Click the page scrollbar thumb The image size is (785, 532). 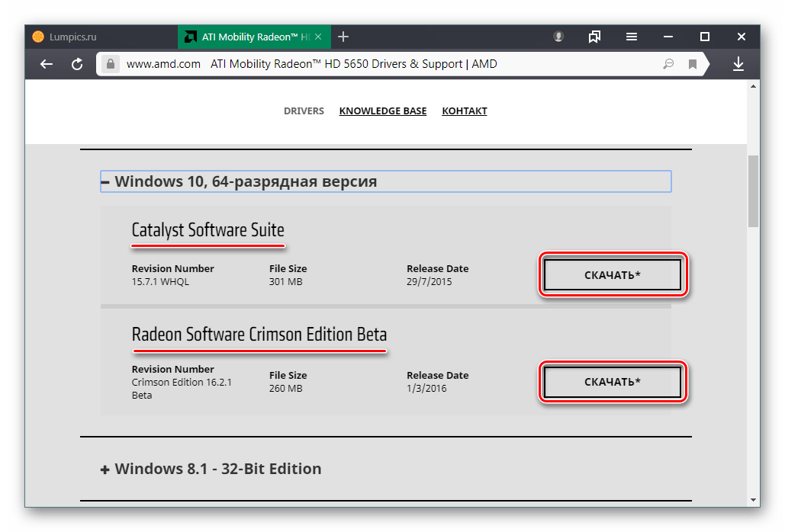coord(753,191)
